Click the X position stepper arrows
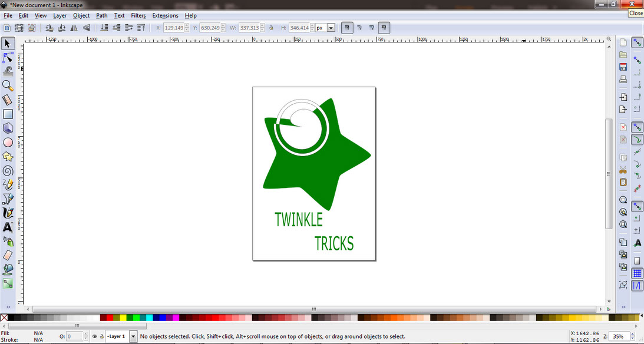The height and width of the screenshot is (344, 644). [187, 28]
